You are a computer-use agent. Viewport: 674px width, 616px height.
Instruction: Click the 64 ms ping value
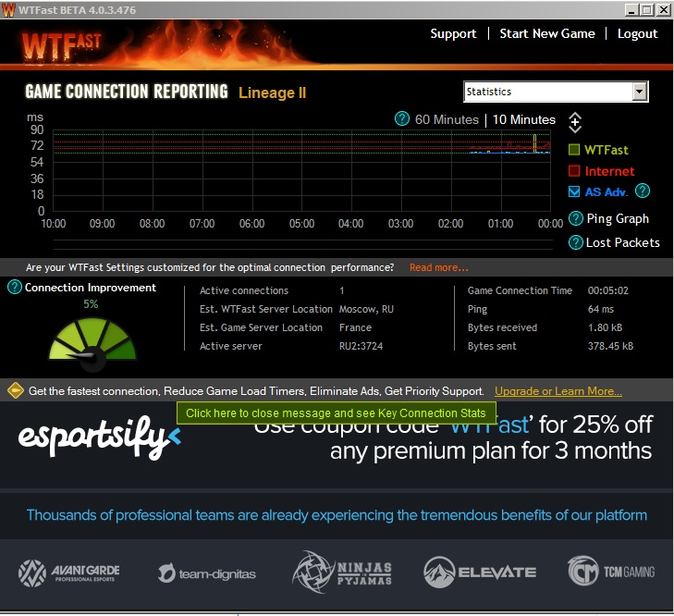coord(600,309)
